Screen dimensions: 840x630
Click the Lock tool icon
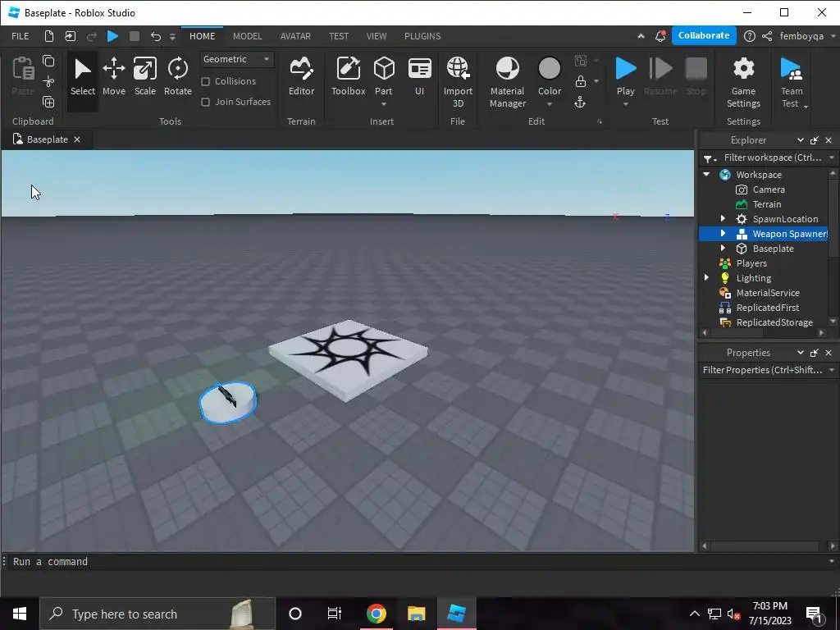point(581,81)
